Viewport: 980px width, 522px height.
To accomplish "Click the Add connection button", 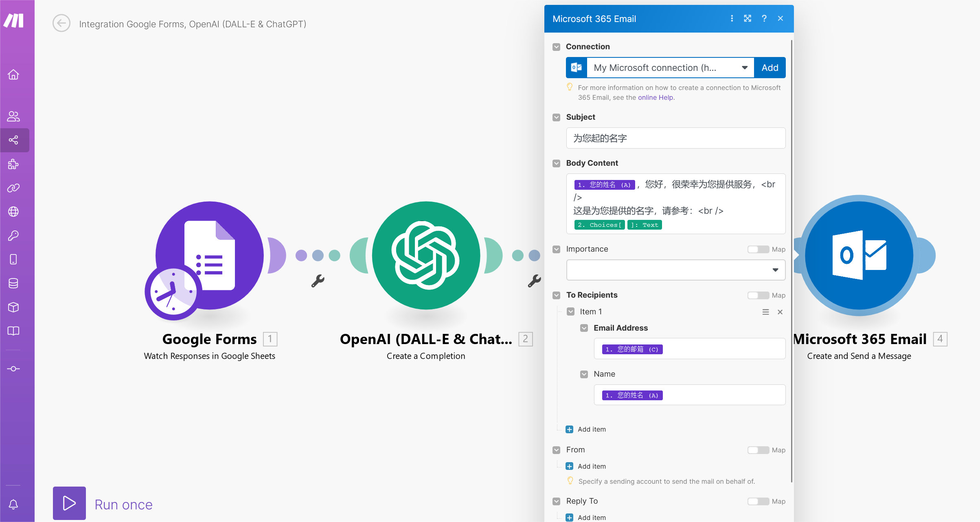I will (x=770, y=68).
